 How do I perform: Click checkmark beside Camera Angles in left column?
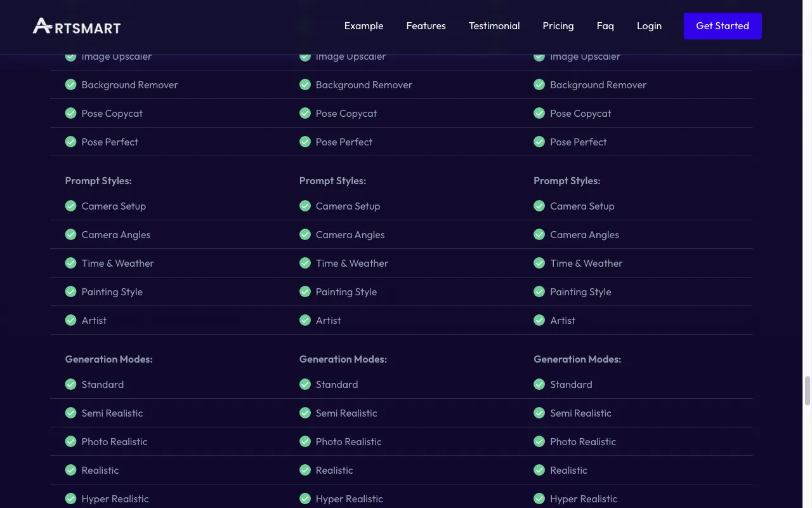(x=70, y=234)
